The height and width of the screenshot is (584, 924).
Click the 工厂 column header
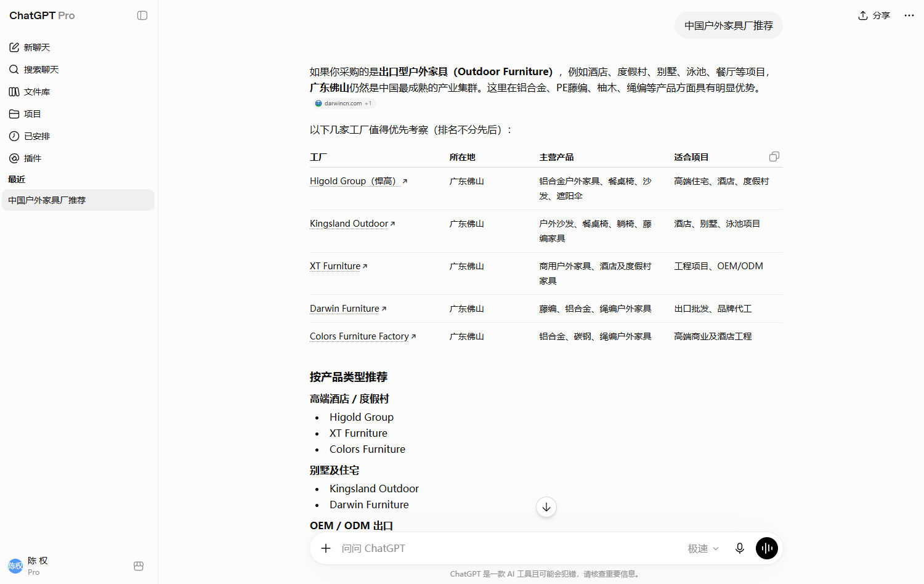click(318, 157)
